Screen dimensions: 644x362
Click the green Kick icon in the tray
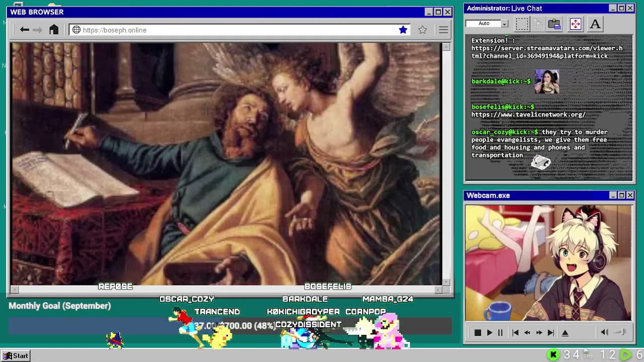pos(553,355)
